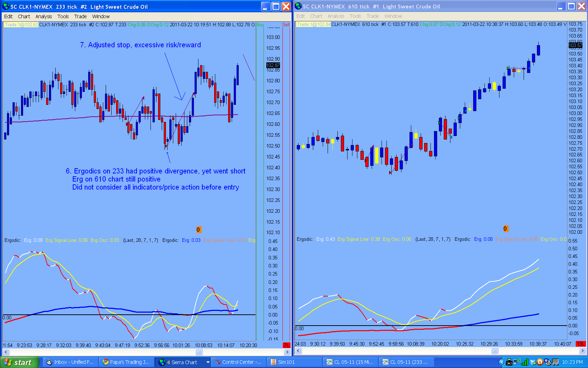
Task: Click current price label 102.87 on left axis
Action: pyautogui.click(x=273, y=65)
